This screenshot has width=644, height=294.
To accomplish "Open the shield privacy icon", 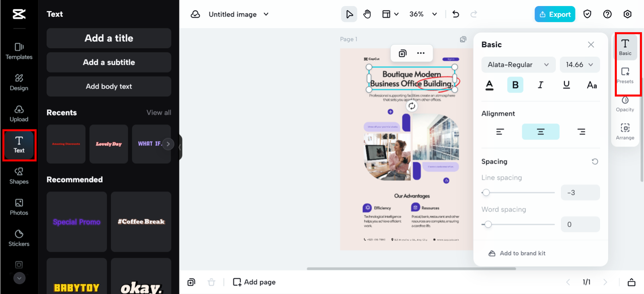I will [x=587, y=14].
